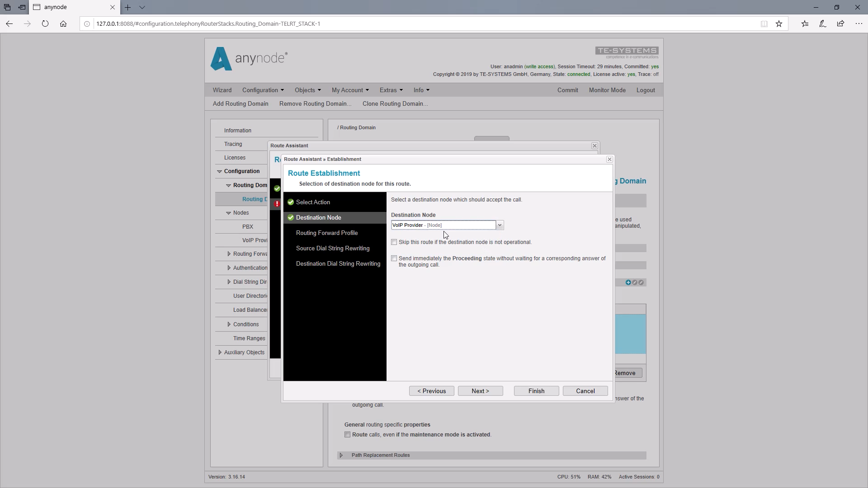Image resolution: width=868 pixels, height=488 pixels.
Task: Share this page via share icon
Action: click(840, 24)
